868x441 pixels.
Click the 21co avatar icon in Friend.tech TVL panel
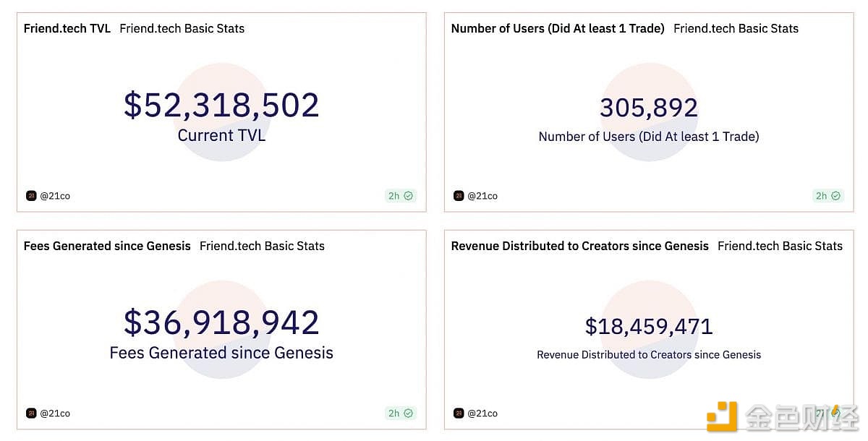tap(31, 196)
